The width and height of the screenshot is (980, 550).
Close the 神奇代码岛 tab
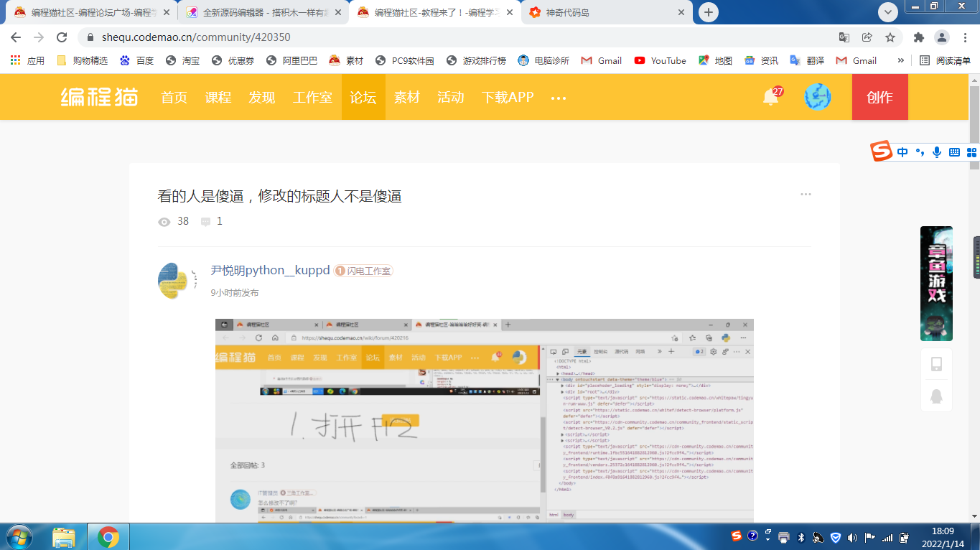681,12
